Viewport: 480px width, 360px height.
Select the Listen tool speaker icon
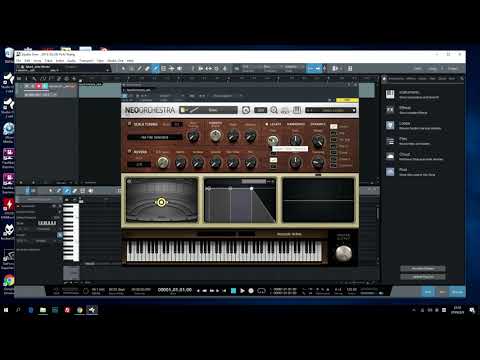[179, 68]
